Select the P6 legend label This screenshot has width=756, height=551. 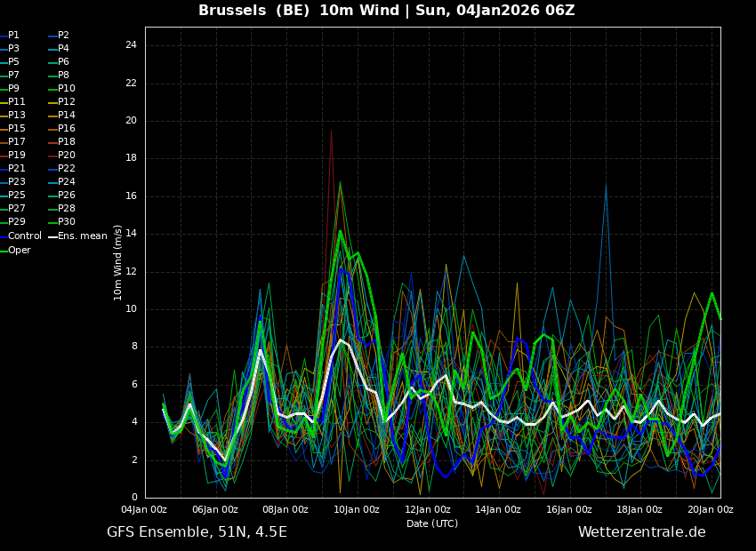click(64, 61)
